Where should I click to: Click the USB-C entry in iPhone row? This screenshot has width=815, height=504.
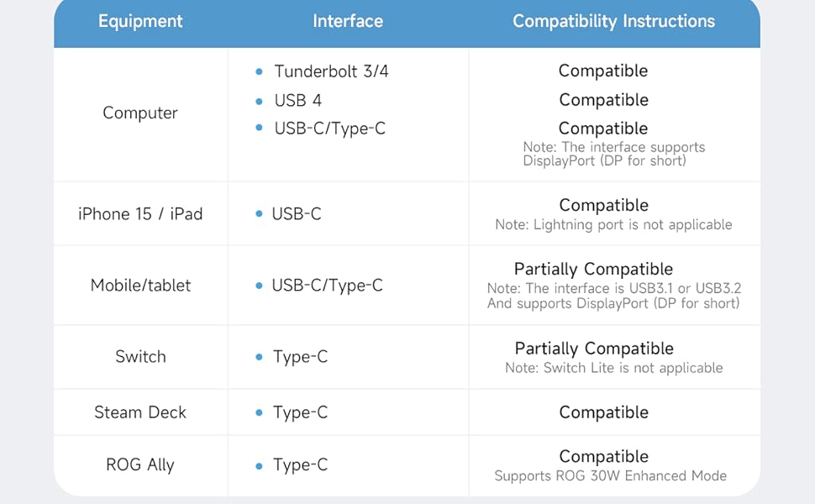click(296, 214)
